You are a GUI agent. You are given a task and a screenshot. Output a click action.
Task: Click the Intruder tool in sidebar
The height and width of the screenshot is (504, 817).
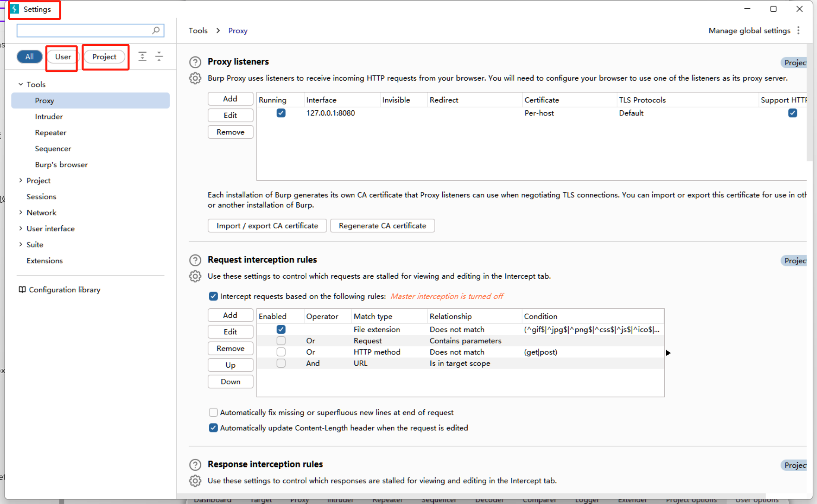point(49,116)
